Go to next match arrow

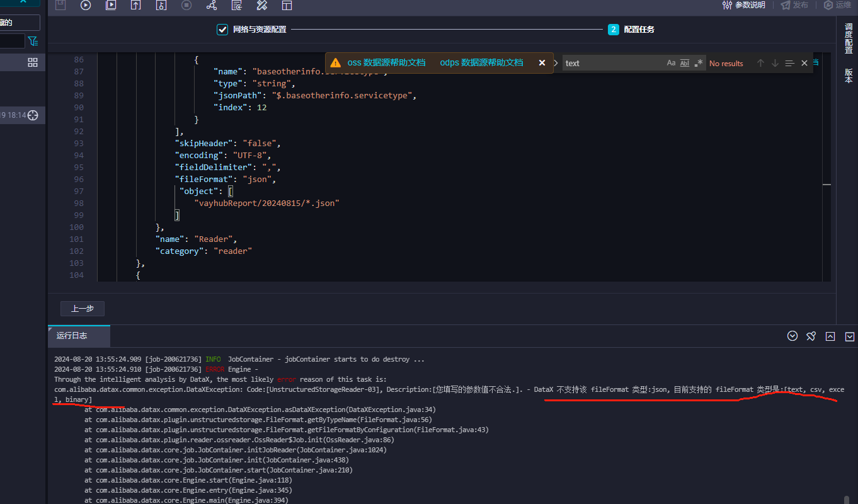click(x=775, y=63)
